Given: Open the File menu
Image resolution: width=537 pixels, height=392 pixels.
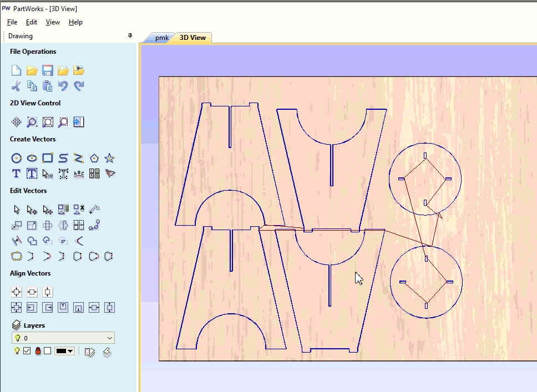Looking at the screenshot, I should (x=12, y=22).
